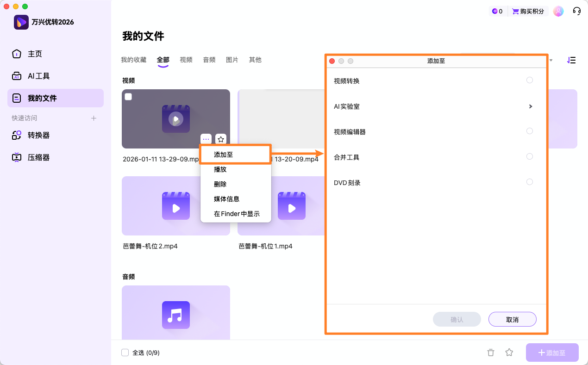Select the 合并工具 radio option
The width and height of the screenshot is (588, 365).
[530, 156]
